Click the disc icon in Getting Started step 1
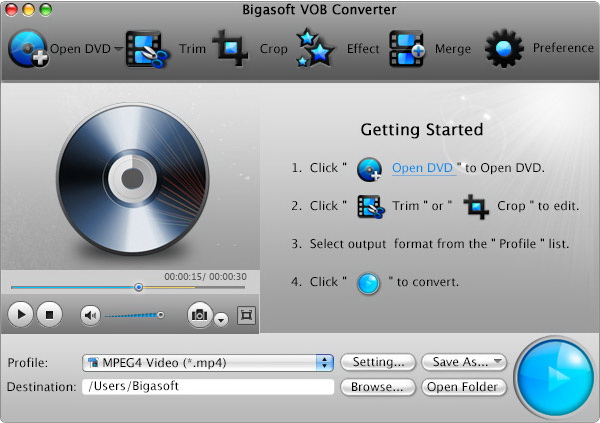This screenshot has height=423, width=600. [x=369, y=169]
